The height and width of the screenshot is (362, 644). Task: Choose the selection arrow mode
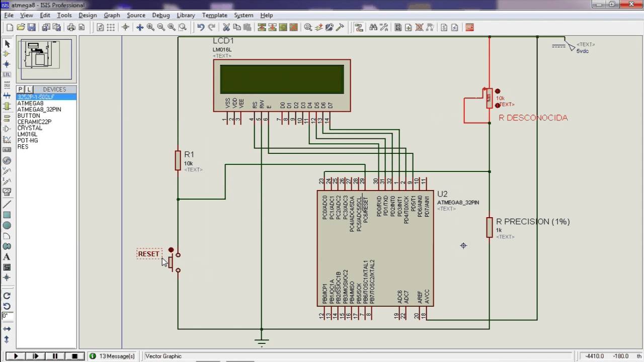pyautogui.click(x=7, y=44)
